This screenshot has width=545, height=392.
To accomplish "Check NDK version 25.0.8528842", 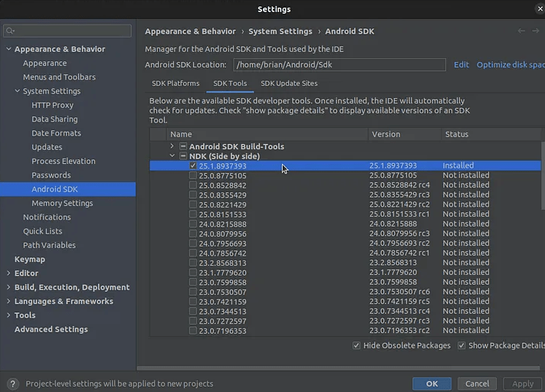I will click(193, 185).
